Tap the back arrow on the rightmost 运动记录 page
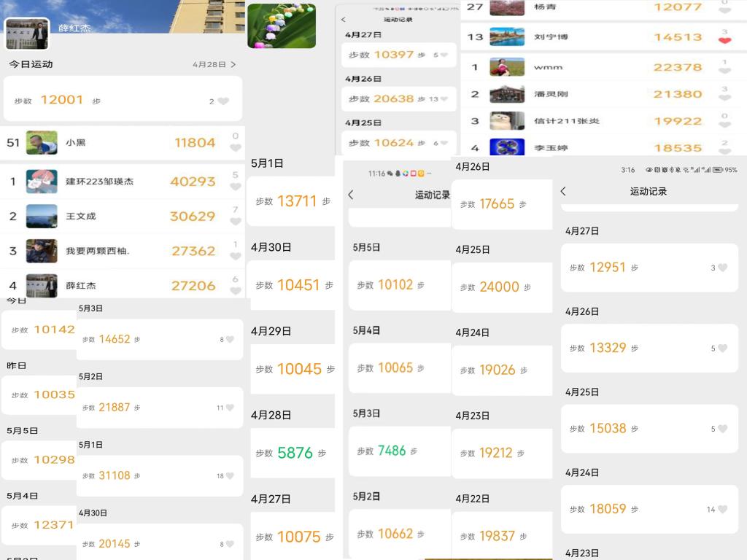747x560 pixels. point(563,190)
